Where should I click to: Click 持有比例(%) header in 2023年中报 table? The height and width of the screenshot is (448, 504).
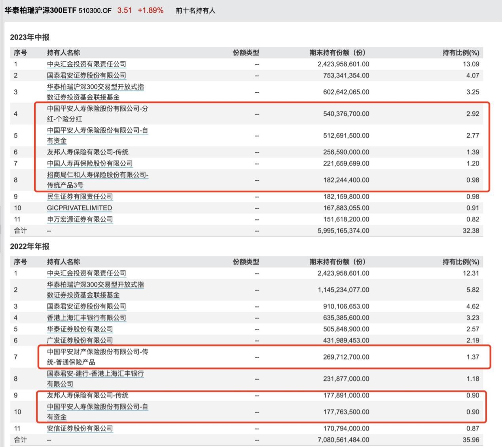(460, 53)
